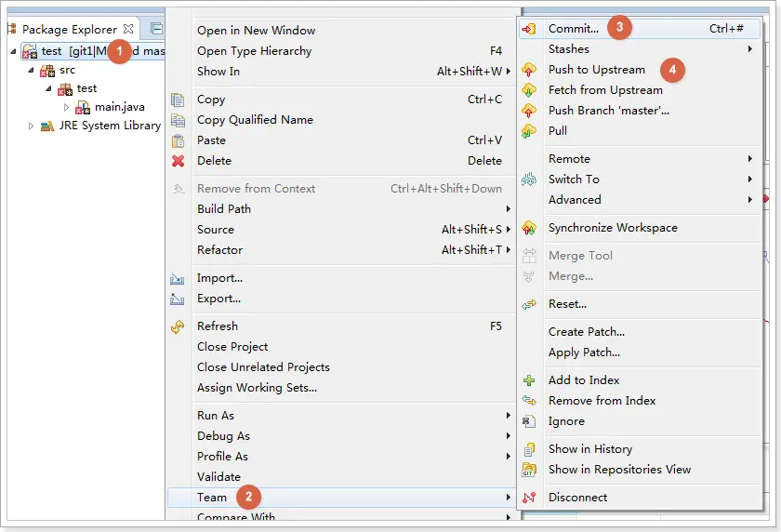Click the Copy Qualified Name icon
This screenshot has width=781, height=532.
[178, 120]
